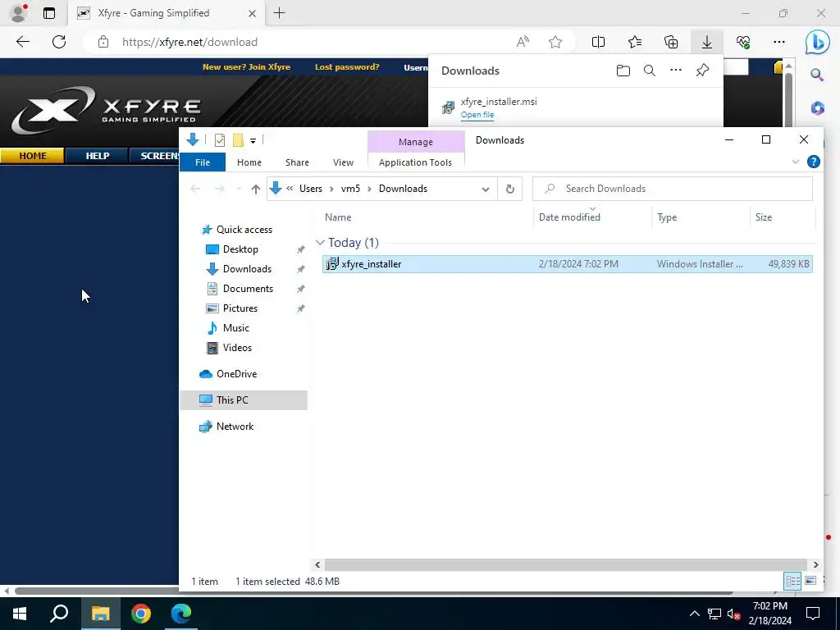This screenshot has height=630, width=840.
Task: Click Explorer quick access New folder icon
Action: (239, 140)
